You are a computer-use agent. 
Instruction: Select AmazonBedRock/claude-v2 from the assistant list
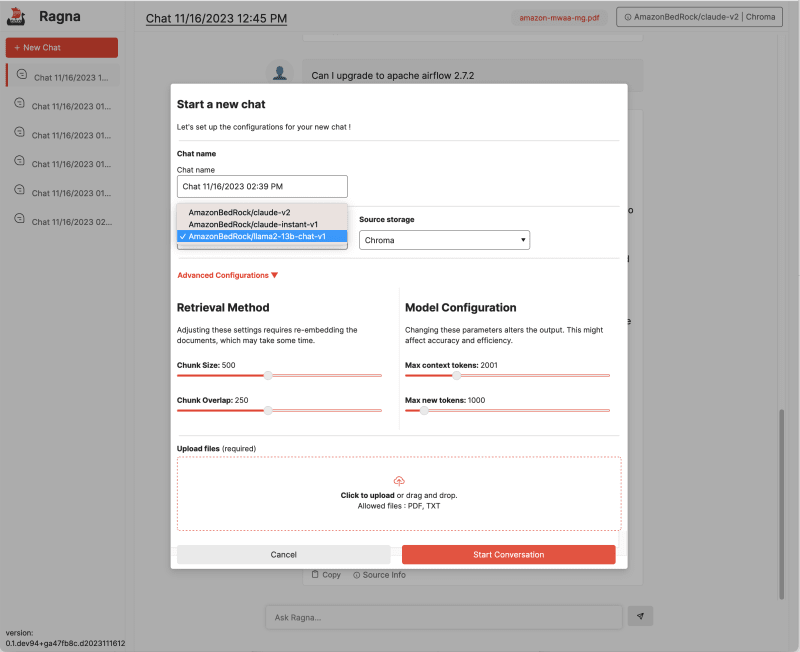262,212
